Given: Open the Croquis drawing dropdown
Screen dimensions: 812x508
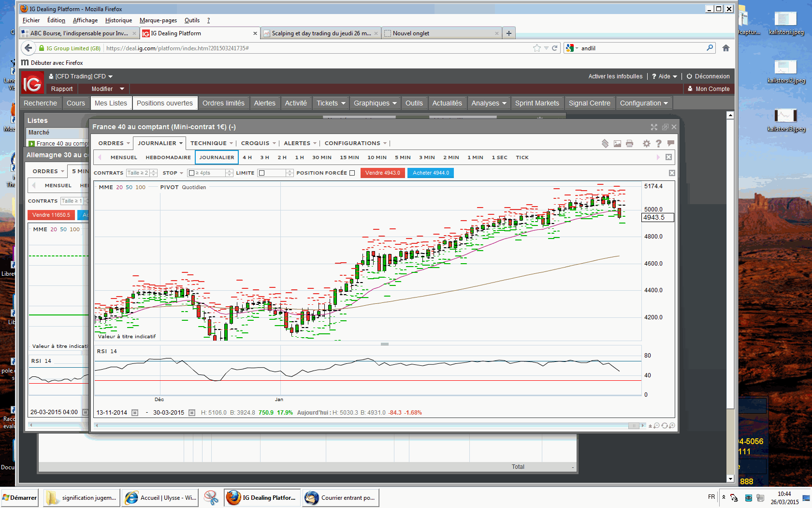Looking at the screenshot, I should [259, 143].
